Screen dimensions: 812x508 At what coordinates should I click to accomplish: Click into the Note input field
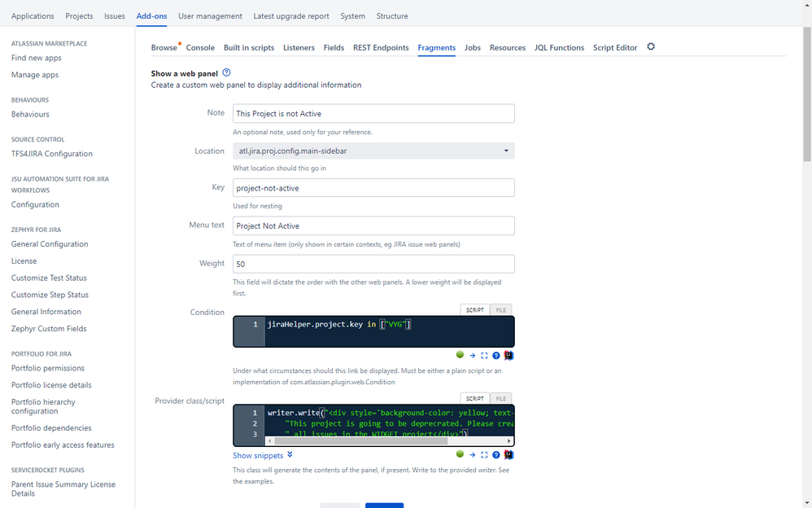(373, 113)
